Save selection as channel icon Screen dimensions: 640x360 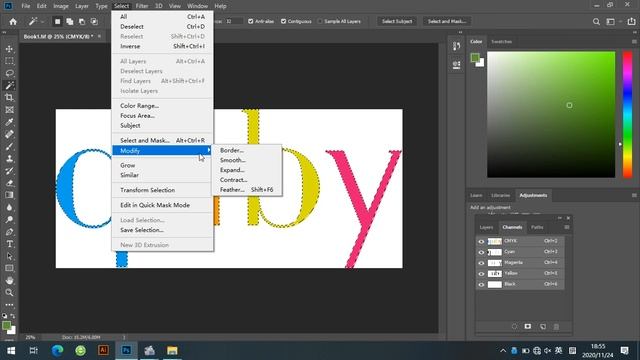pos(528,327)
